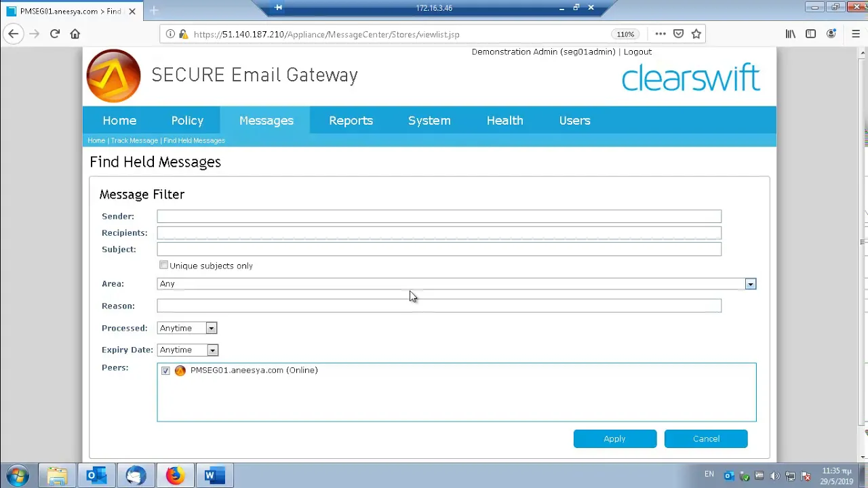The height and width of the screenshot is (488, 868).
Task: Click the Find Held Messages heading
Action: (x=155, y=162)
